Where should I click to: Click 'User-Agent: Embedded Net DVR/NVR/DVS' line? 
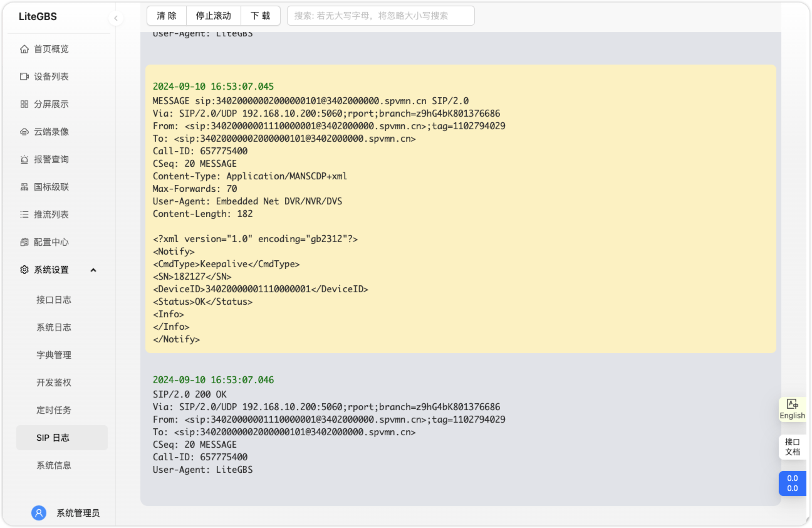click(x=247, y=201)
